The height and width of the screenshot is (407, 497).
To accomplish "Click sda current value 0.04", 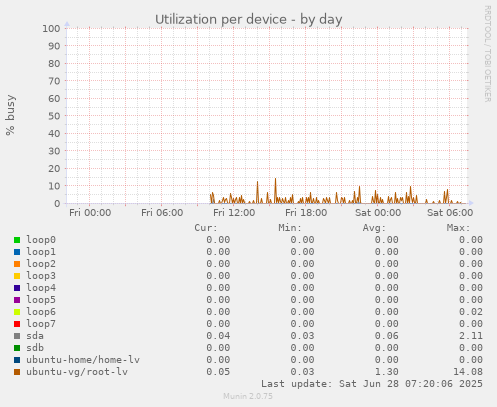I will (218, 336).
